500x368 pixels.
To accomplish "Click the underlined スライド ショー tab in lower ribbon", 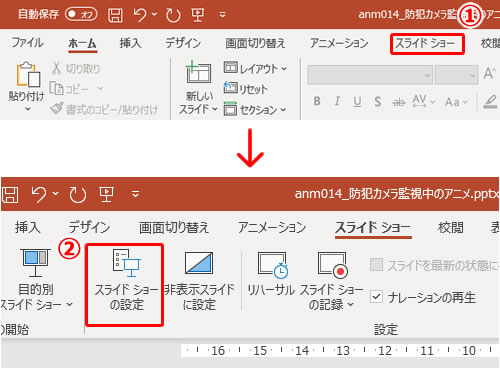I will [373, 228].
